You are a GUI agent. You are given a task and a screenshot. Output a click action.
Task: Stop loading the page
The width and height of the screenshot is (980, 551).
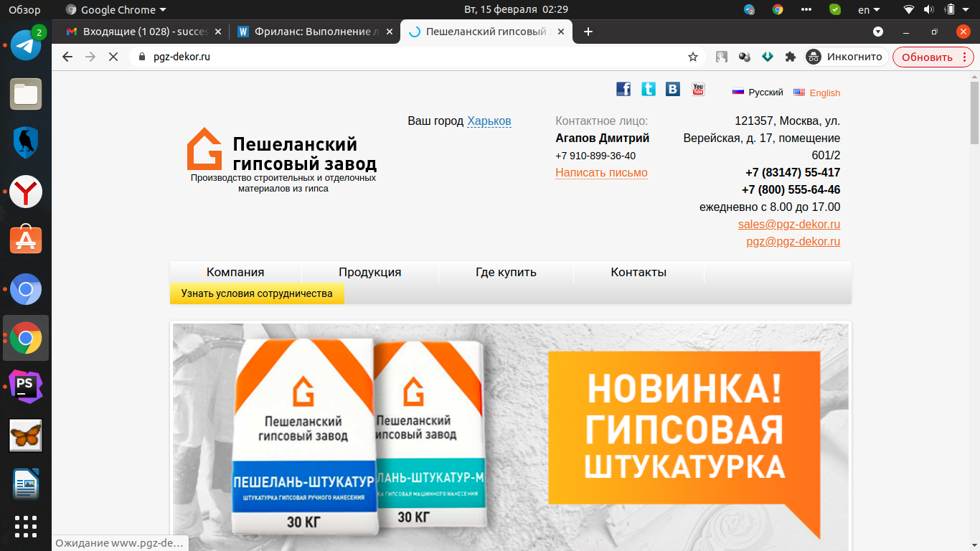tap(113, 57)
